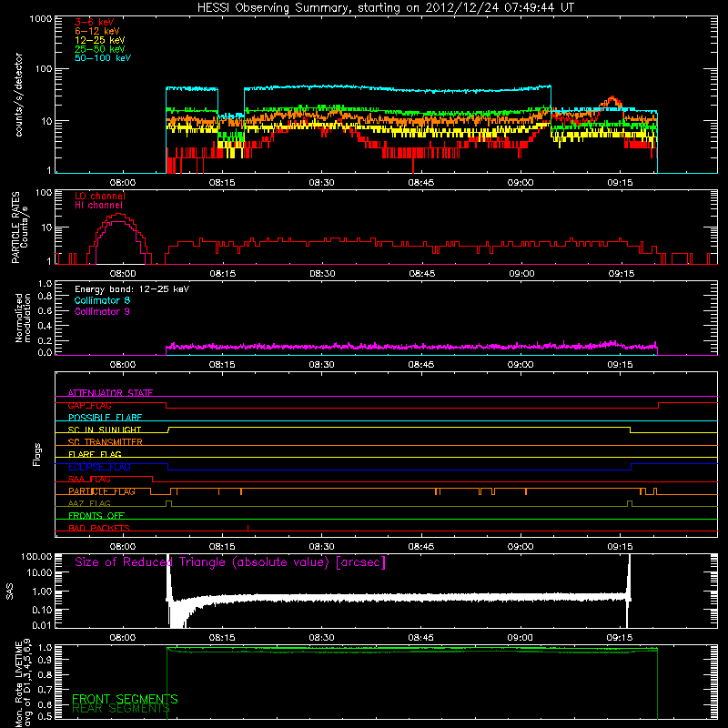Click the ATTENUATOR_STATE flag label

pos(110,393)
